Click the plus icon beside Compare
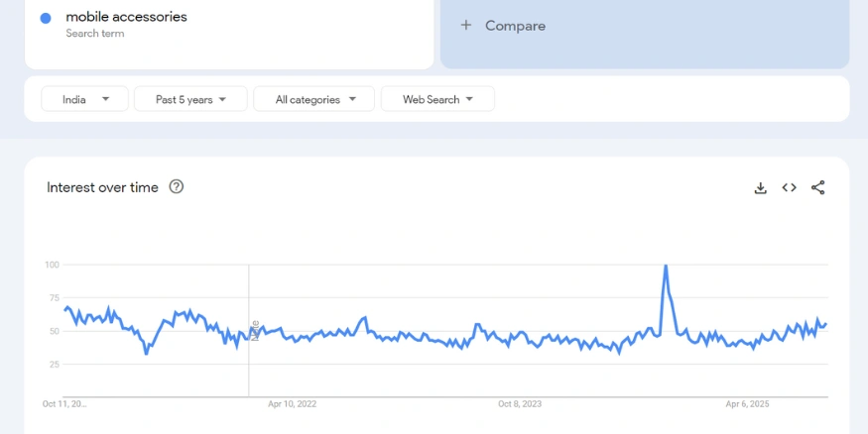 pyautogui.click(x=466, y=26)
